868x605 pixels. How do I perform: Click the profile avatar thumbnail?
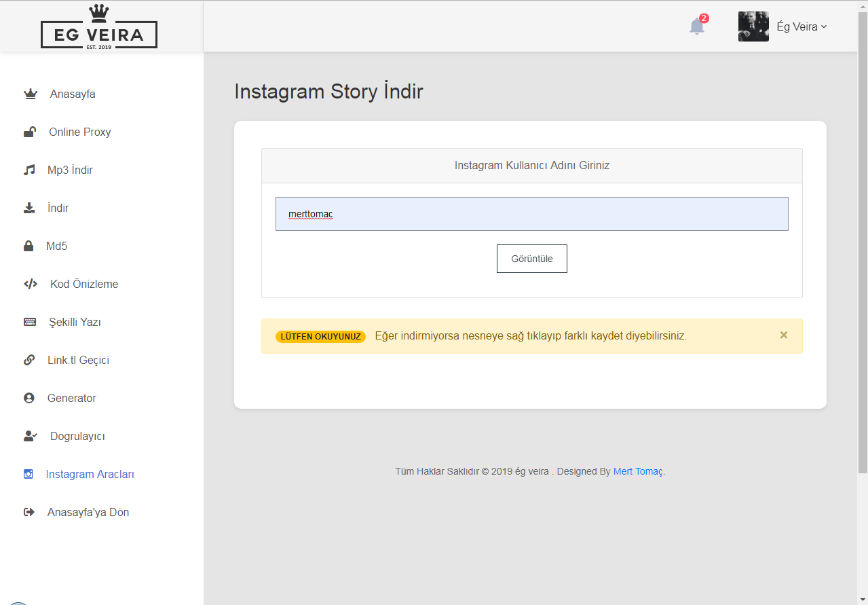753,26
